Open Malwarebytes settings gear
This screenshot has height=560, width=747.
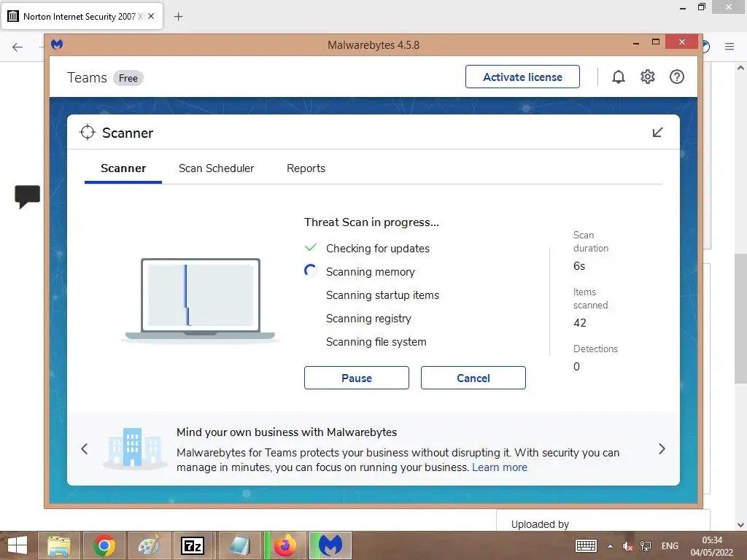tap(648, 77)
